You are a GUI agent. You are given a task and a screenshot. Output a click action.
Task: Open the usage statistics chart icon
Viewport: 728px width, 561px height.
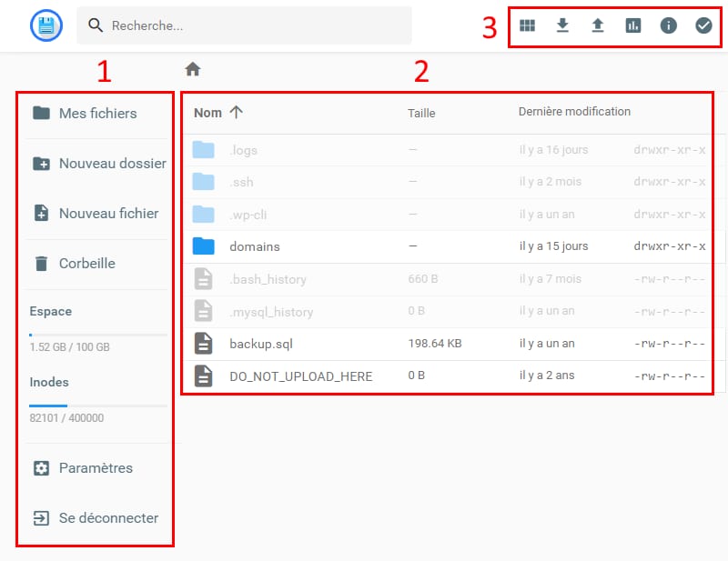(633, 25)
